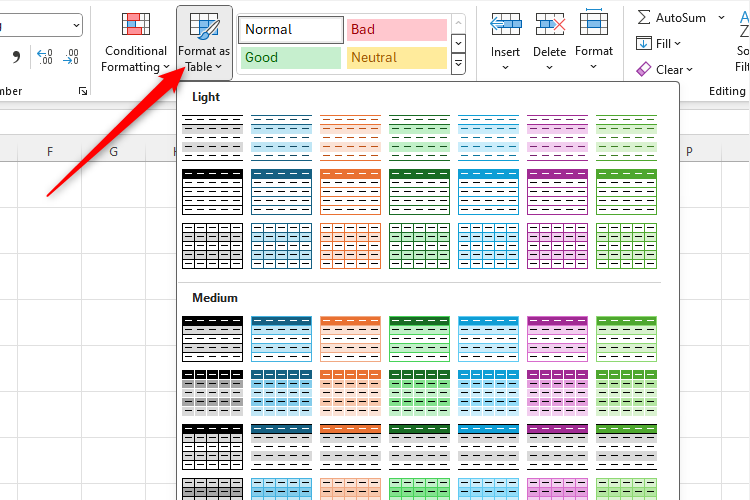Image resolution: width=750 pixels, height=500 pixels.
Task: Select first-row Medium orange table style
Action: pos(351,339)
